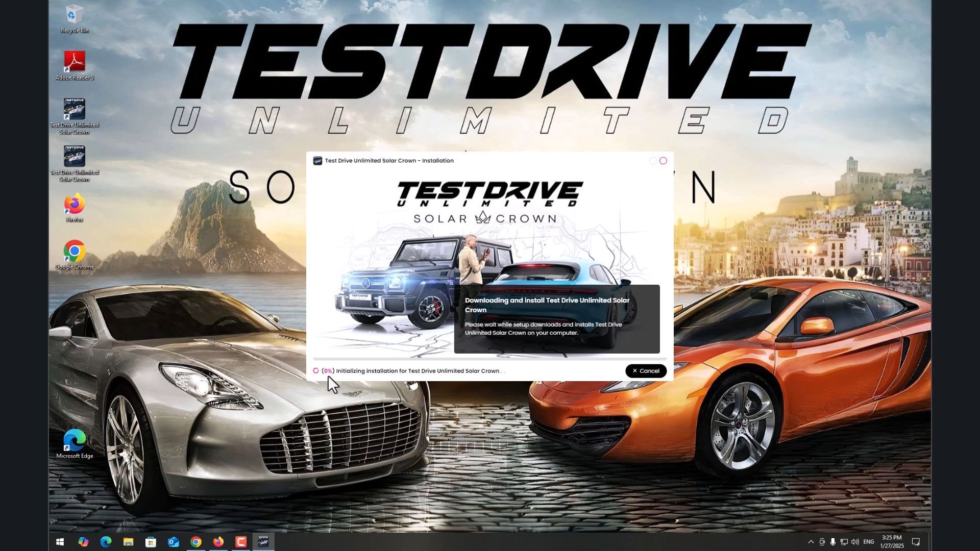Select the Google Chrome desktop shortcut
Screen dimensions: 980x551
[75, 255]
